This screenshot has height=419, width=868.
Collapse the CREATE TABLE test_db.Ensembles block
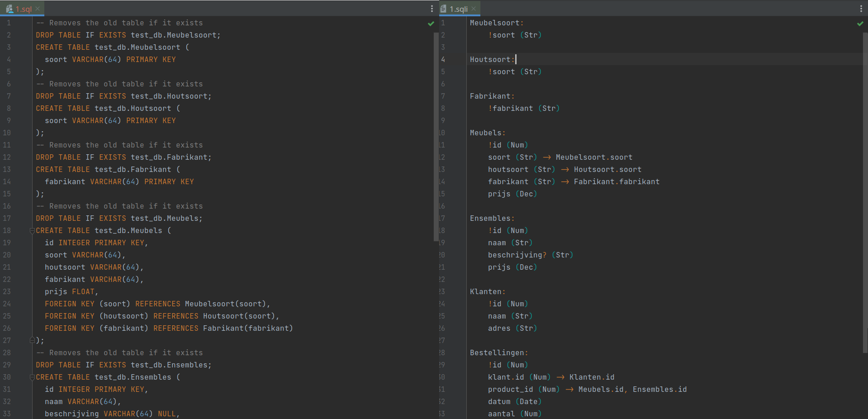click(32, 377)
